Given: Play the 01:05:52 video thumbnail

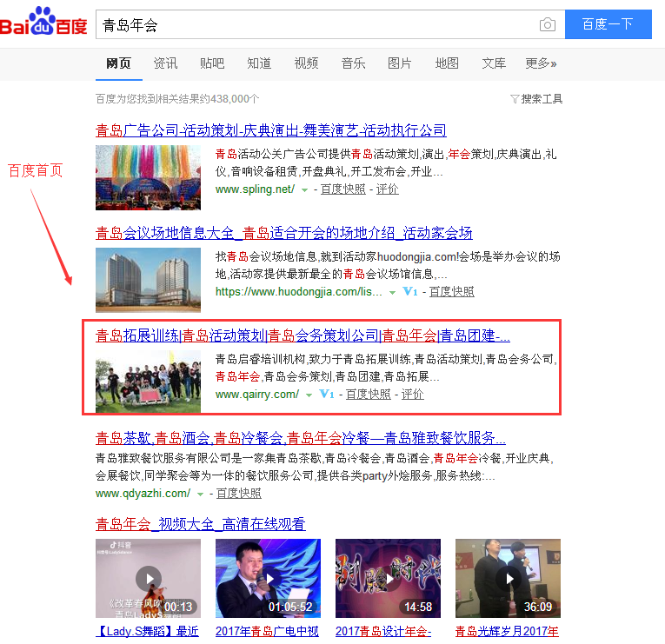Looking at the screenshot, I should coord(268,578).
